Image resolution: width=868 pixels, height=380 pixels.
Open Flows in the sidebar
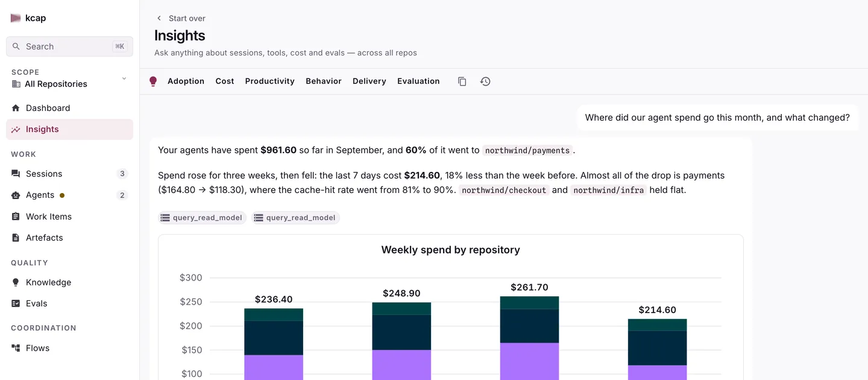point(69,348)
